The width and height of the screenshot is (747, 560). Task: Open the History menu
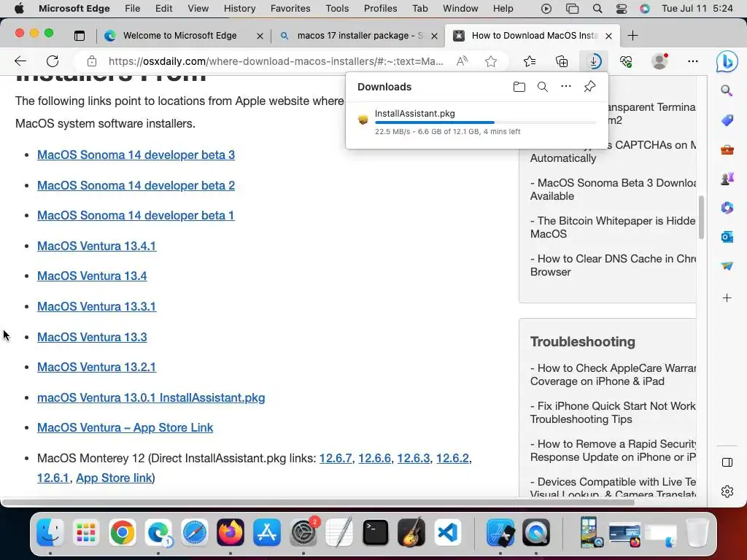[239, 9]
